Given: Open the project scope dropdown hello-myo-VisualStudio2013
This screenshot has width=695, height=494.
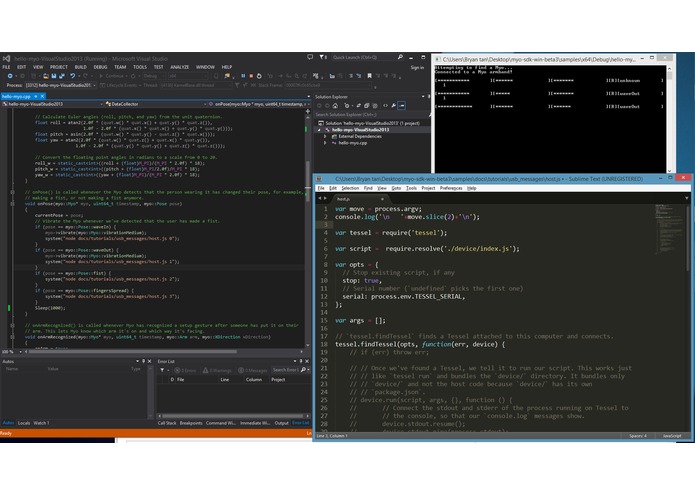Looking at the screenshot, I should (102, 104).
